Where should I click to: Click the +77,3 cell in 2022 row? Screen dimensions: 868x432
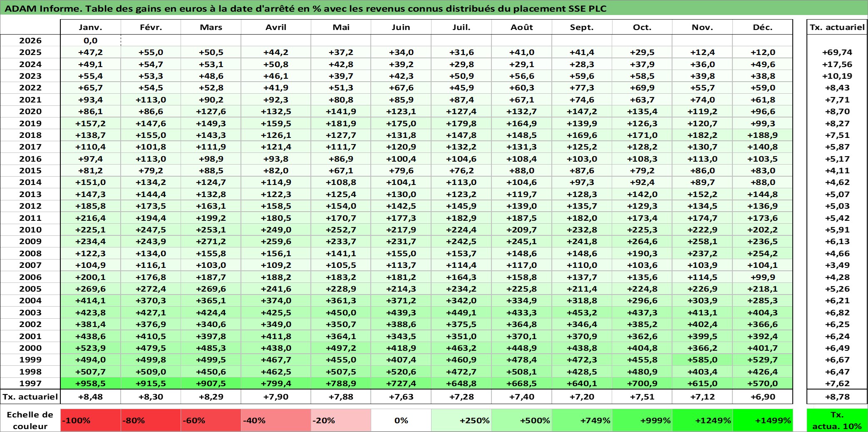pyautogui.click(x=582, y=87)
